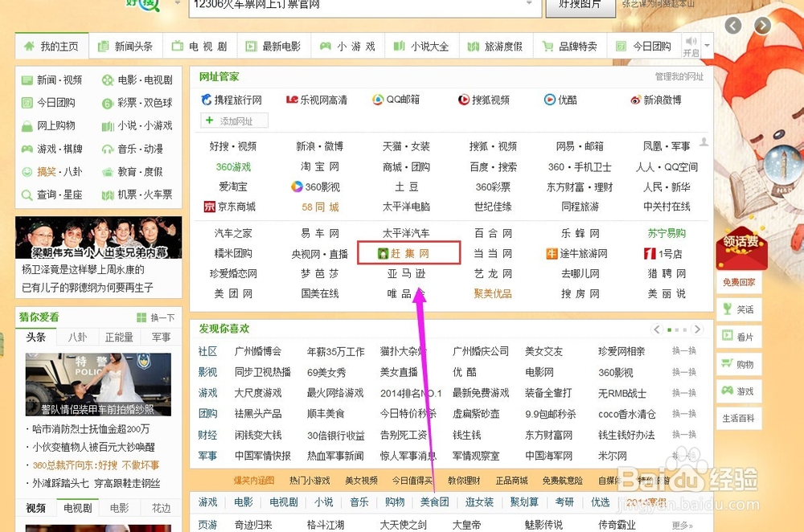Click the 生活百科 side shortcut
Viewport: 804px width, 532px height.
739,418
